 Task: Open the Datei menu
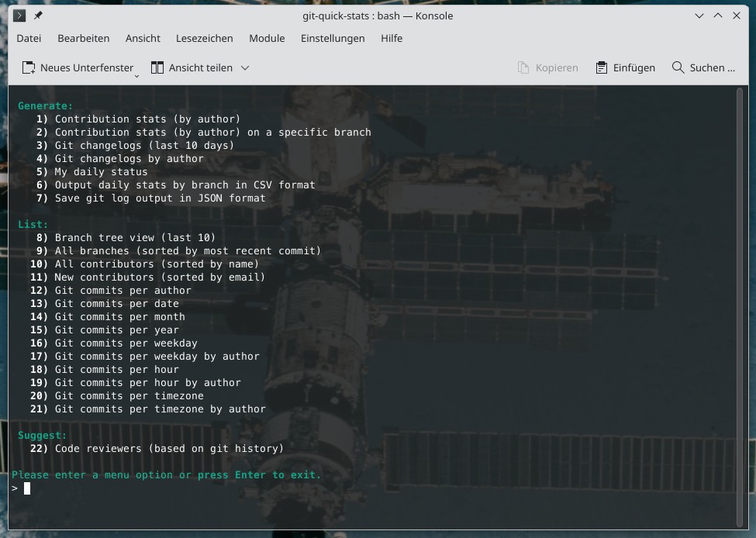pos(29,38)
